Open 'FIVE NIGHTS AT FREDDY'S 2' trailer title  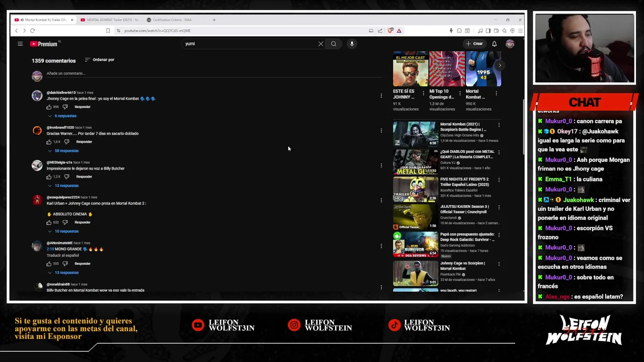pos(464,182)
